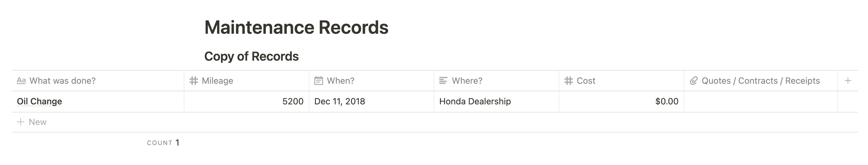Screen dimensions: 868x165
Task: Edit the $0.00 cost cell
Action: pos(621,101)
